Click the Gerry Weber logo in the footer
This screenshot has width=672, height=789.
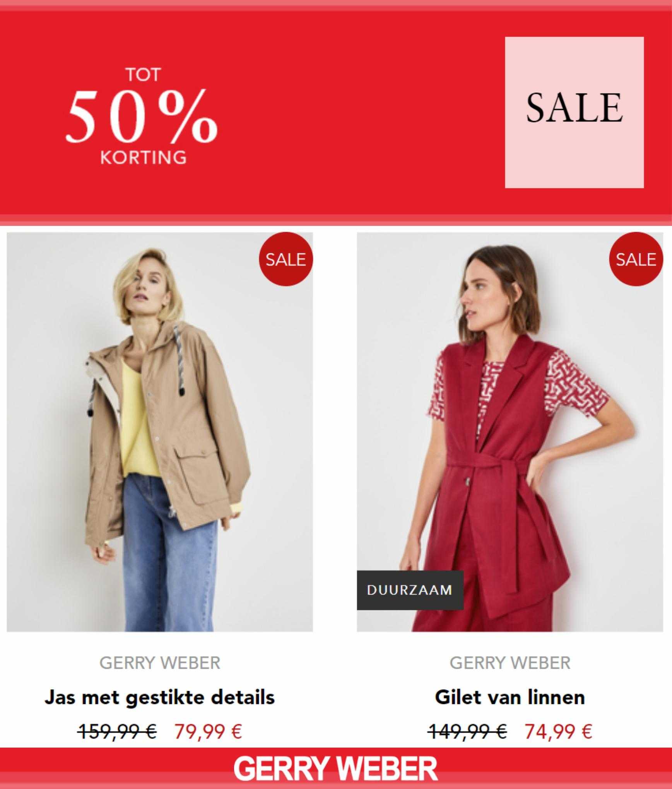336,769
